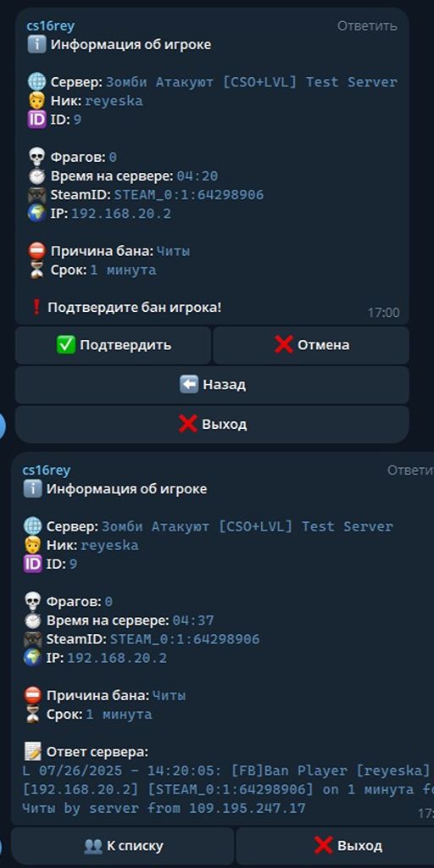Screen dimensions: 434x868
Task: Copy SteamID value in the first message
Action: [189, 195]
